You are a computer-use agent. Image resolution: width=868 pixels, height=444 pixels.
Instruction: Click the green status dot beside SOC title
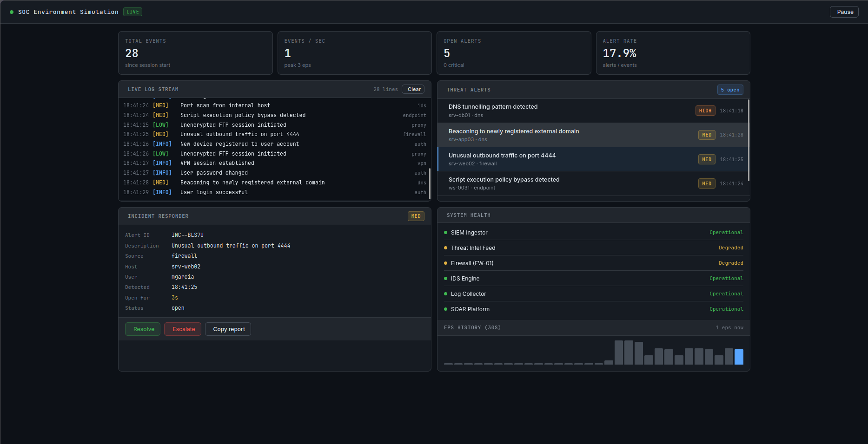12,12
